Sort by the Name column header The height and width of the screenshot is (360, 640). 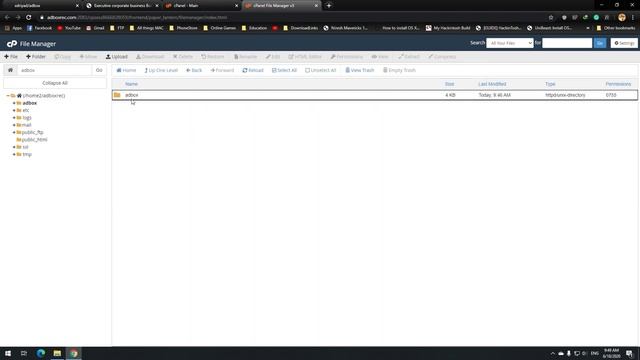point(131,84)
